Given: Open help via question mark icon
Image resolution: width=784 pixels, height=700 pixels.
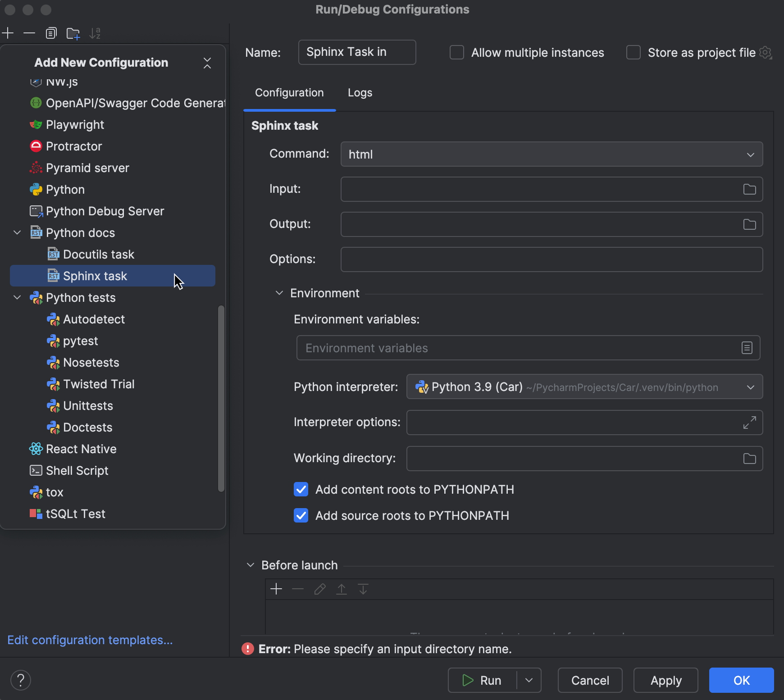Looking at the screenshot, I should (x=21, y=680).
